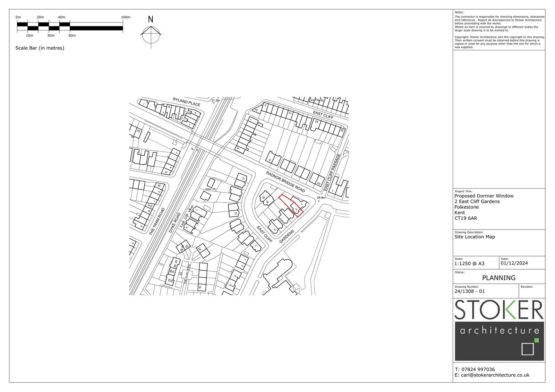
Task: Select the red site boundary outline
Action: pyautogui.click(x=291, y=206)
